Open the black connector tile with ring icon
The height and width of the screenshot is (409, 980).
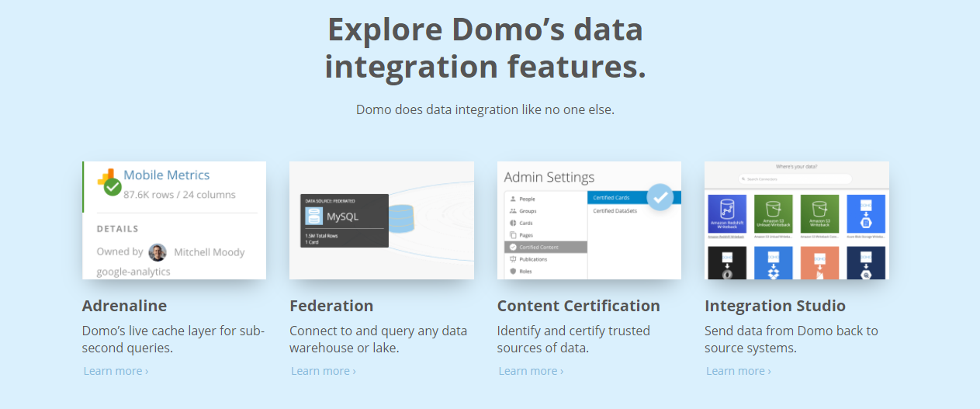pos(727,263)
